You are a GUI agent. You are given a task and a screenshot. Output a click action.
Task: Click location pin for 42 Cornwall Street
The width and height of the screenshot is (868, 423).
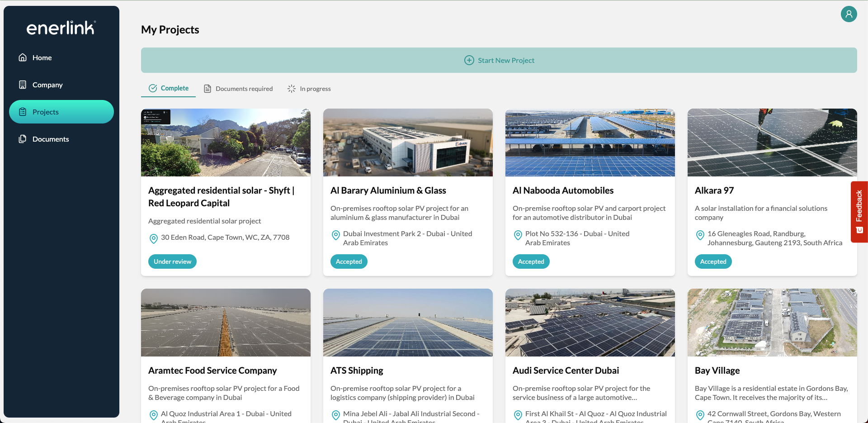pyautogui.click(x=700, y=415)
